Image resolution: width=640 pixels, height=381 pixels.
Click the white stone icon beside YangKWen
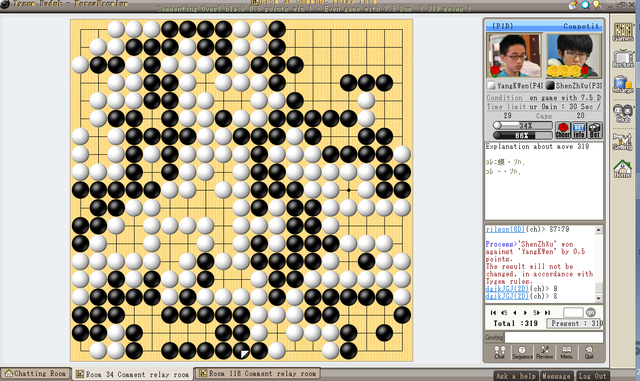point(491,86)
